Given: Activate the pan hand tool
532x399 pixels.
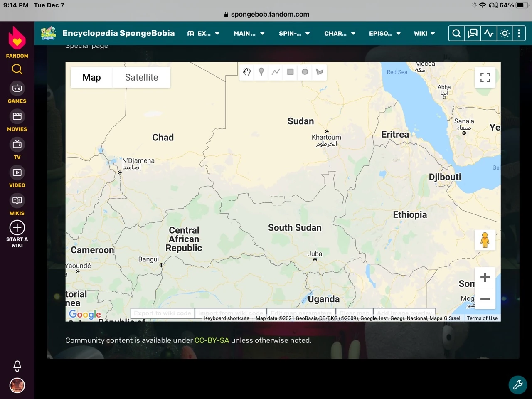Looking at the screenshot, I should (246, 72).
